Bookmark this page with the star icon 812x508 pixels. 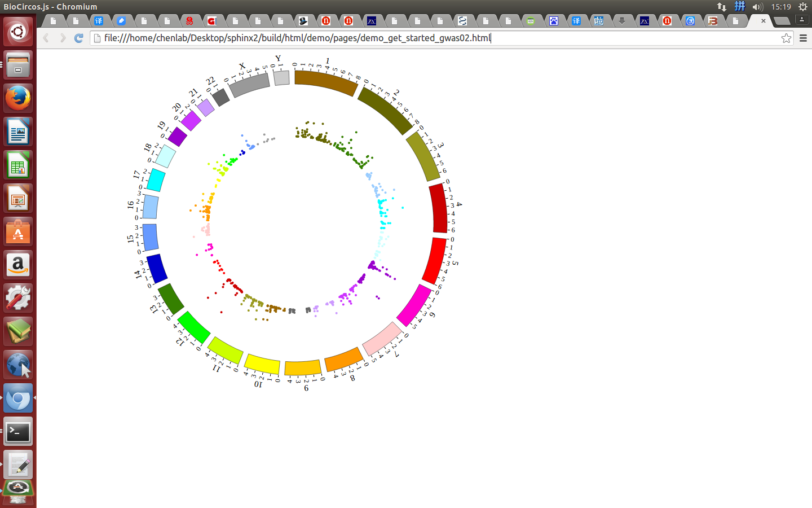[x=786, y=38]
